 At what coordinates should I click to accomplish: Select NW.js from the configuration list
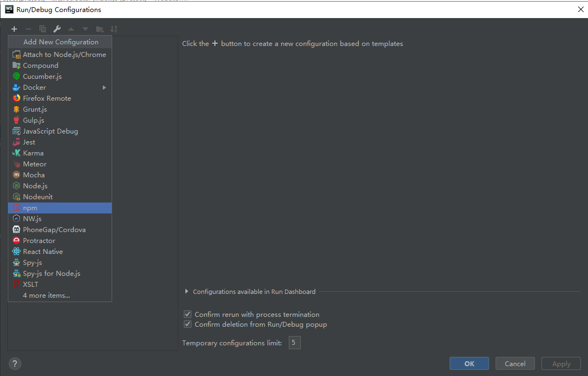[60, 219]
